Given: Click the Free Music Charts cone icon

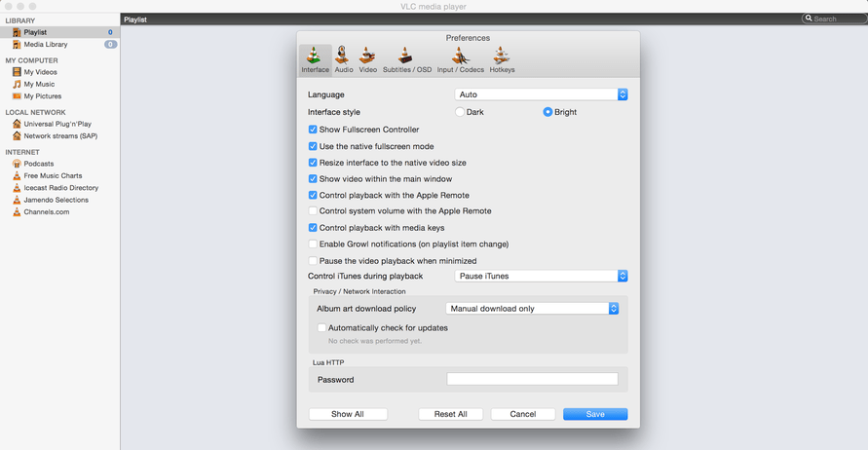Looking at the screenshot, I should pyautogui.click(x=17, y=175).
